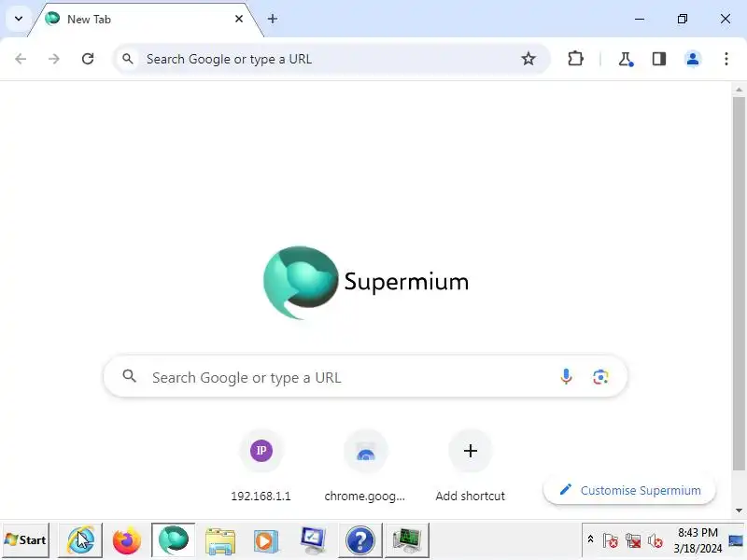747x560 pixels.
Task: Toggle the side panel
Action: tap(659, 59)
